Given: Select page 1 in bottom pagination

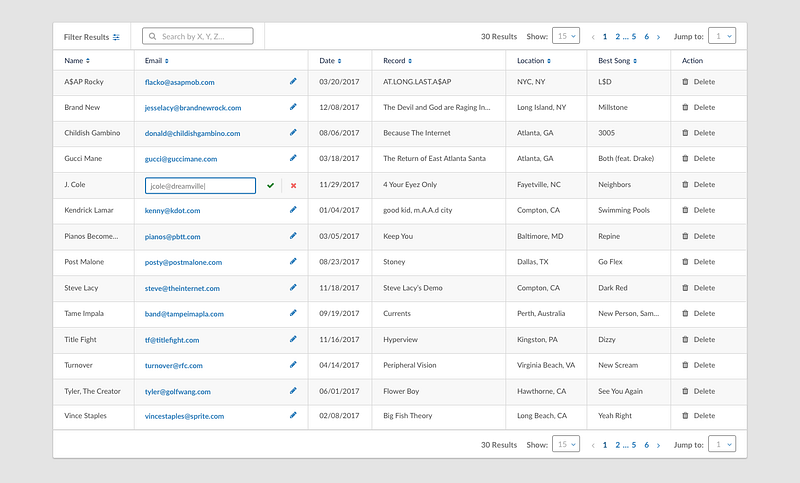Looking at the screenshot, I should [x=605, y=445].
